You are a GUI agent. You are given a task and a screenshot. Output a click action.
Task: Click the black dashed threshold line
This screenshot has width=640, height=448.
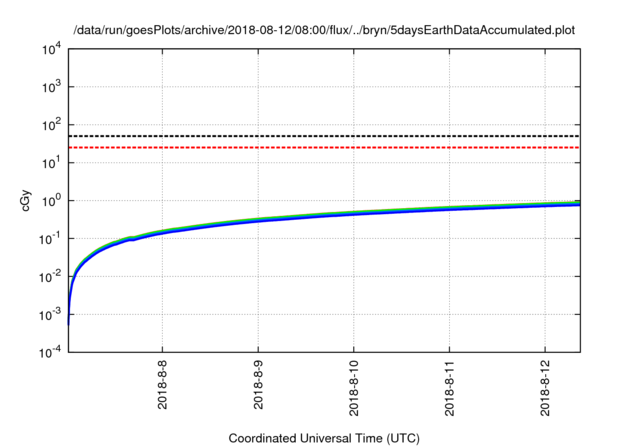[324, 136]
